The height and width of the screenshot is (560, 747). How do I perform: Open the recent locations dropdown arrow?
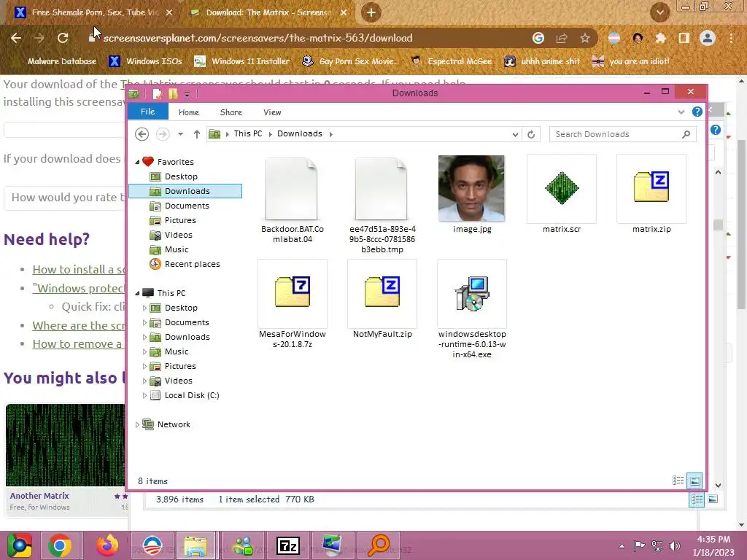click(x=181, y=134)
